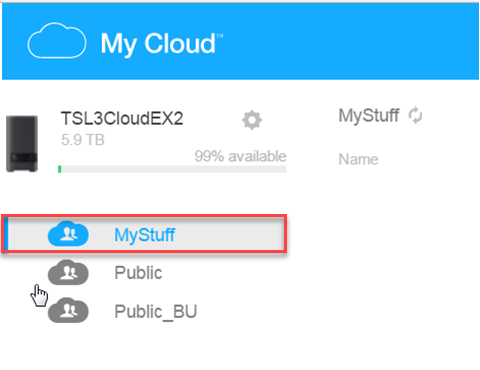Click the MyStuff heading in right pane

(369, 116)
